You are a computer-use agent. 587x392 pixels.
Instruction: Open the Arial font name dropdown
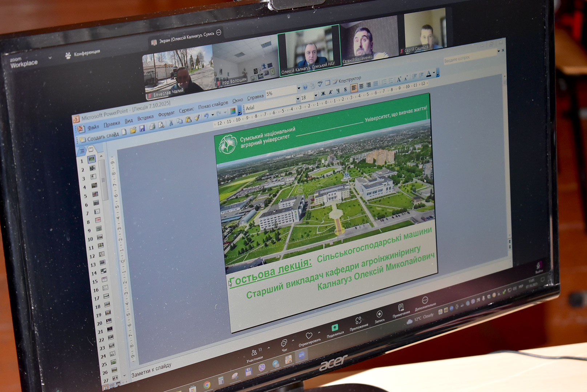pos(297,99)
